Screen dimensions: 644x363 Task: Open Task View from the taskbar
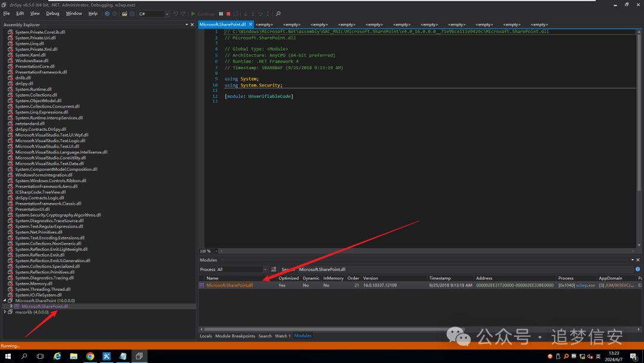click(x=41, y=356)
